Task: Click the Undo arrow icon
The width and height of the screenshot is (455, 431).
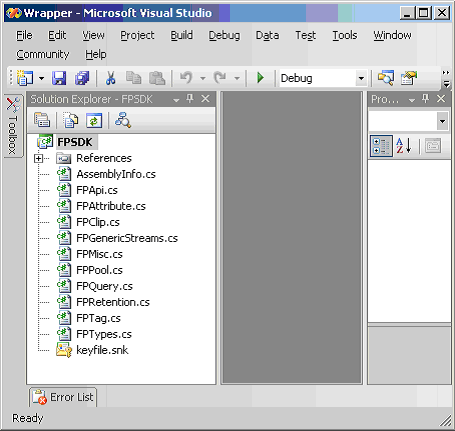Action: 186,78
